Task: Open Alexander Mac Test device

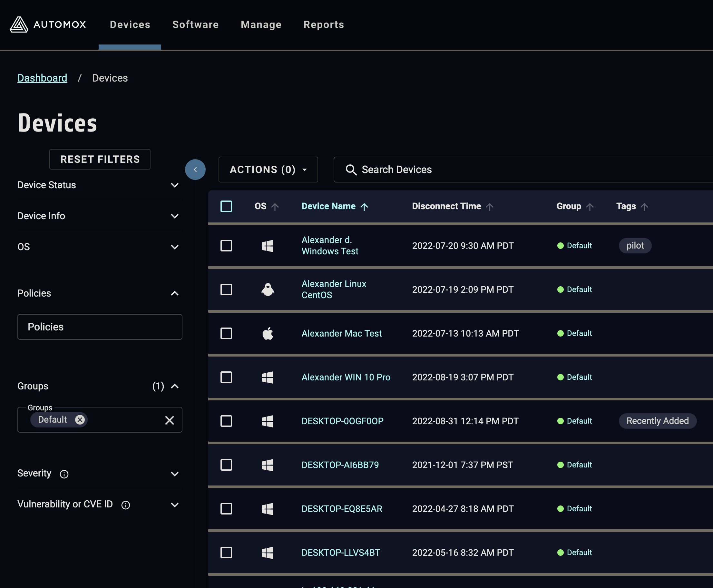Action: 341,333
